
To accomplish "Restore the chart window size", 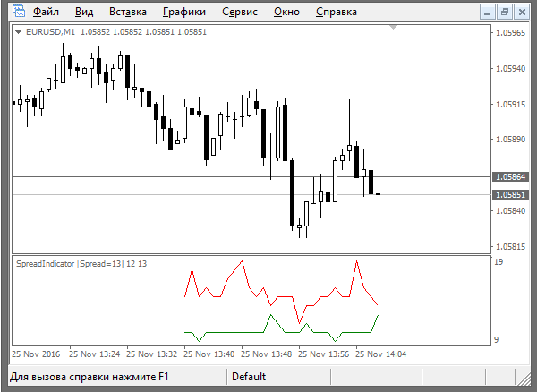I will point(504,13).
